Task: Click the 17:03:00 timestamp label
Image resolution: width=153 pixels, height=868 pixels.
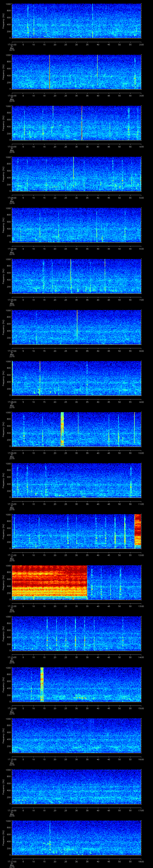Action: 12,146
